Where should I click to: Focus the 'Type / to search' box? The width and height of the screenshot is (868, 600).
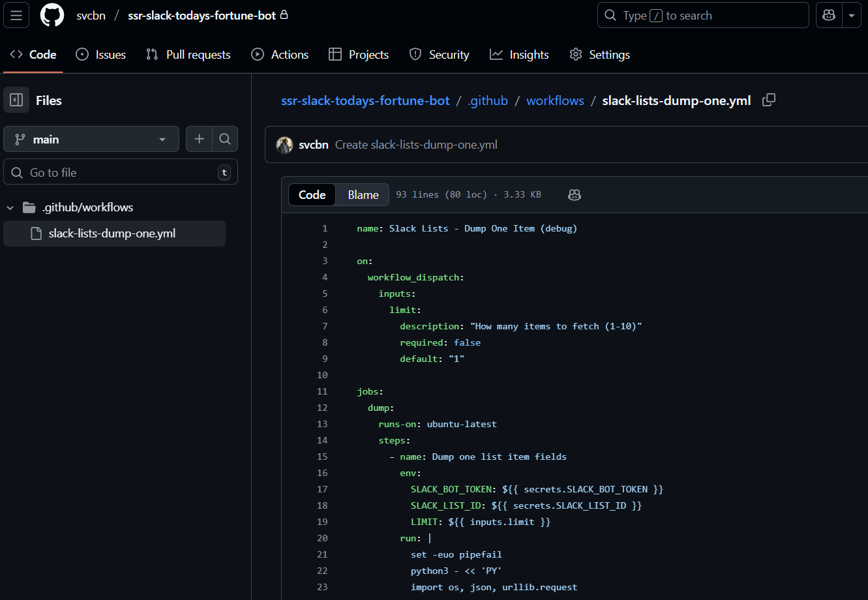[703, 15]
